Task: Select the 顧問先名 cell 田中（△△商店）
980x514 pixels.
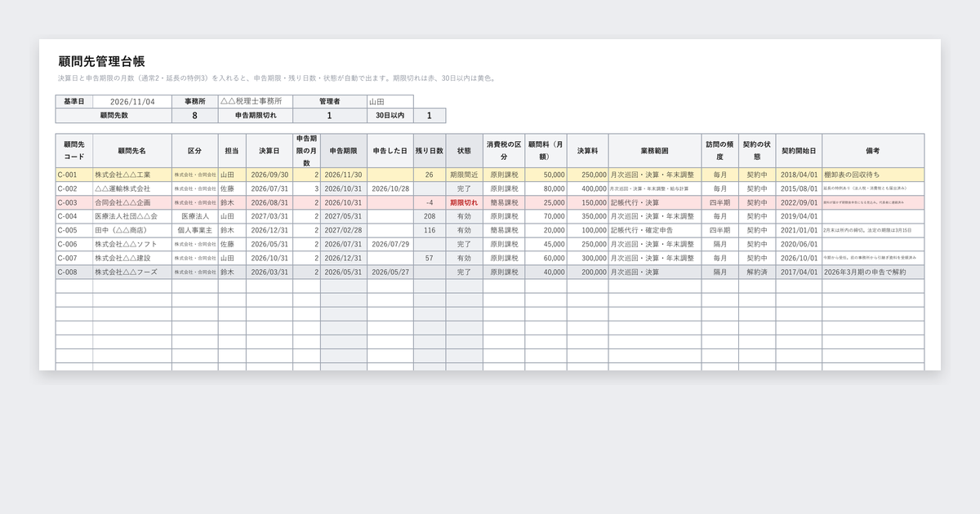Action: pyautogui.click(x=132, y=230)
